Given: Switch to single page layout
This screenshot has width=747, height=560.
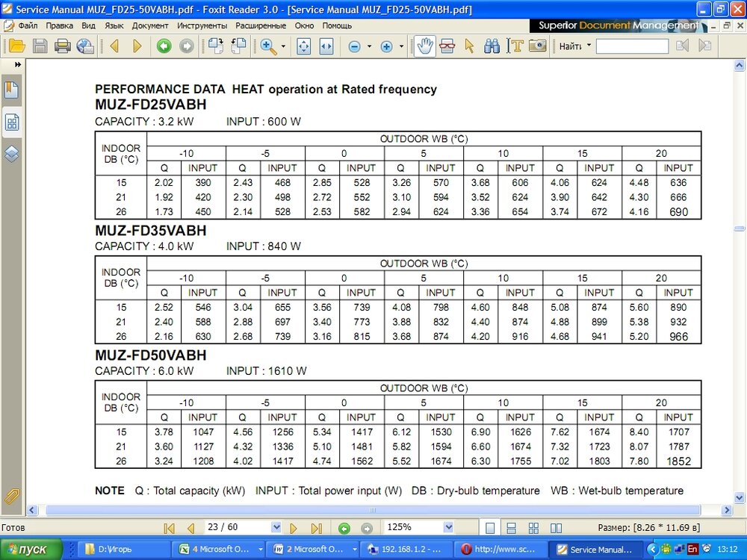Looking at the screenshot, I should click(490, 528).
